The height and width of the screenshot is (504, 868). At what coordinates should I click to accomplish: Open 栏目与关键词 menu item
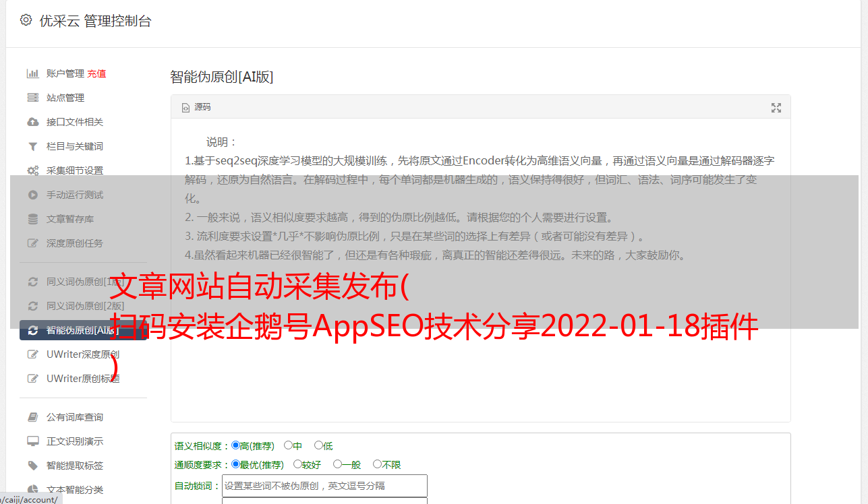tap(75, 146)
